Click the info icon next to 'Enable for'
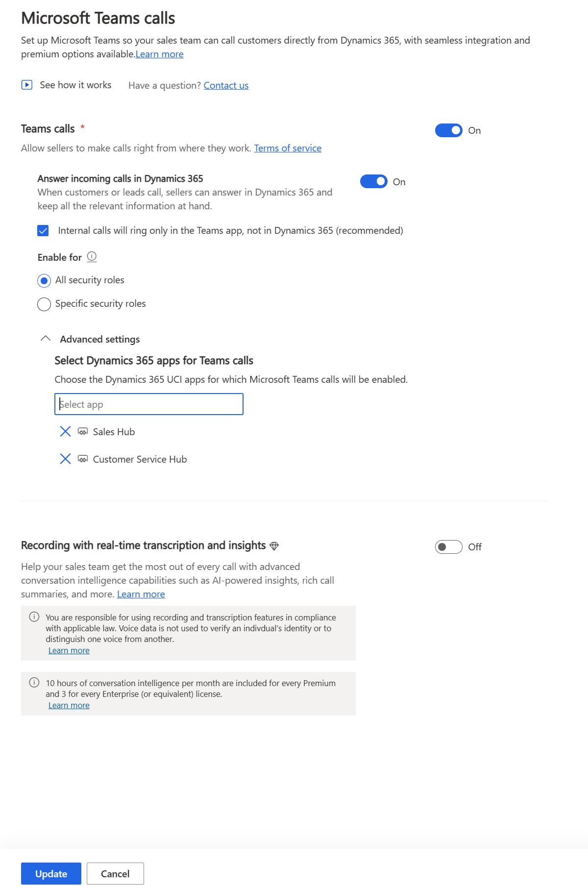The width and height of the screenshot is (588, 889). click(92, 257)
